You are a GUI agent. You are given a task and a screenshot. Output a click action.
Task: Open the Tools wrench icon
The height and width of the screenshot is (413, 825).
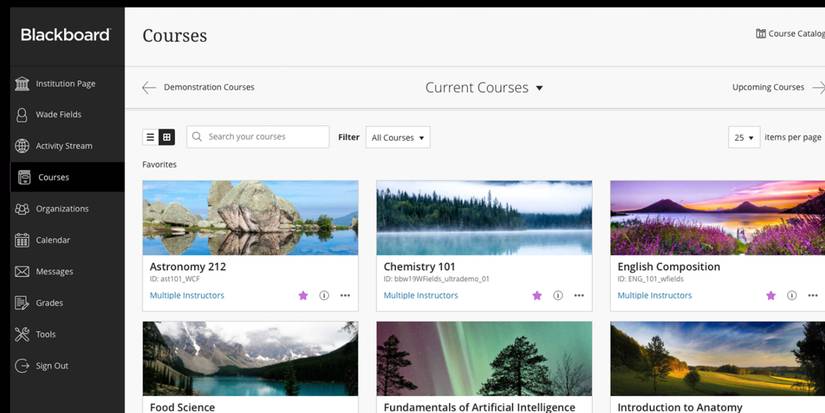(x=22, y=334)
